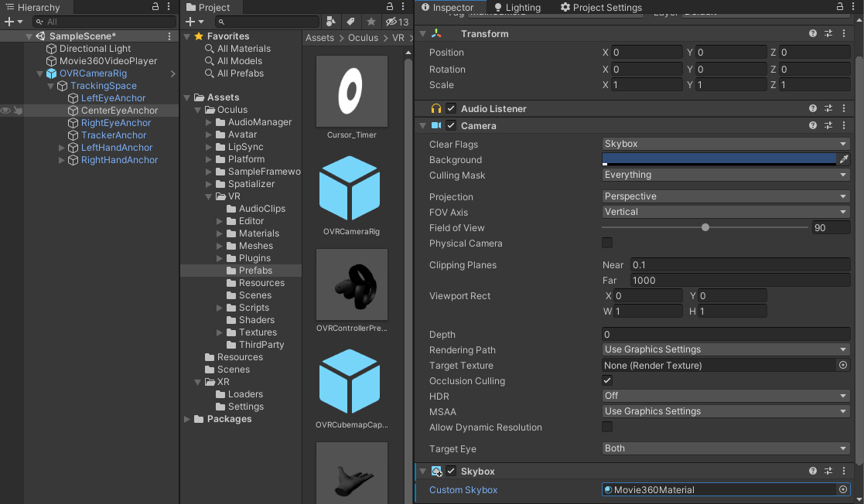
Task: Enable the Physical Camera checkbox
Action: [x=607, y=243]
